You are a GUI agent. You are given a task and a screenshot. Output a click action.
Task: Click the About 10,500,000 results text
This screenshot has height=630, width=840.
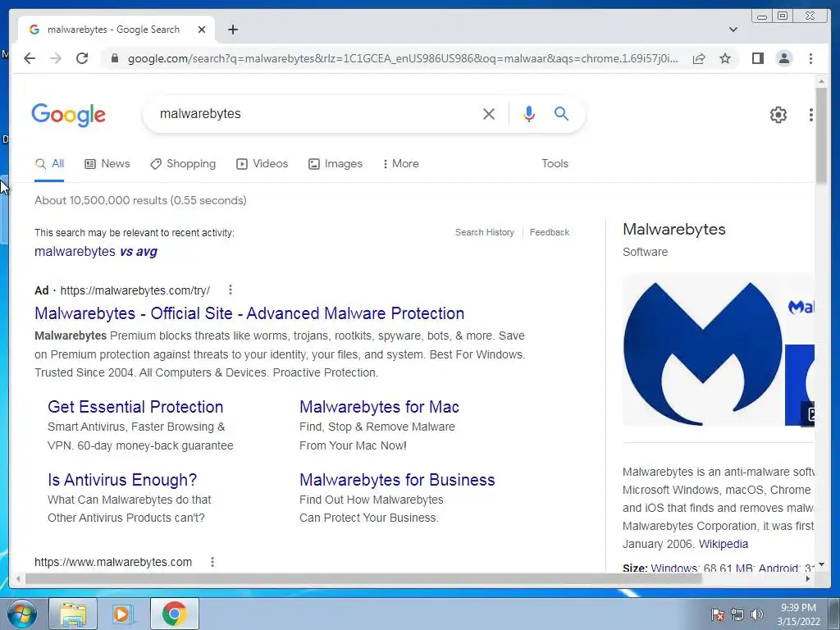click(140, 200)
